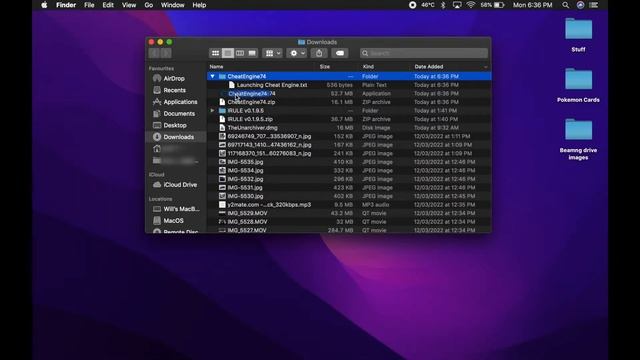This screenshot has height=360, width=640.
Task: Select MacOS disk in the sidebar
Action: [x=173, y=220]
